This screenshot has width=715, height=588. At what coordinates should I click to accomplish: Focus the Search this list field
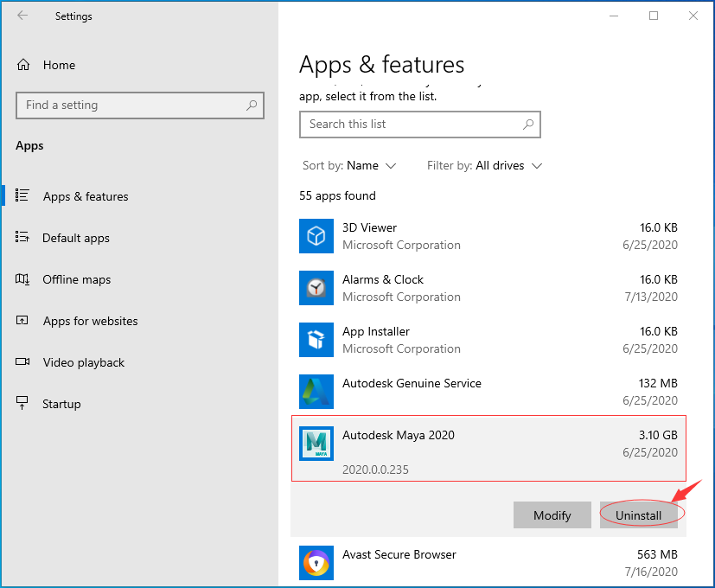[x=420, y=124]
